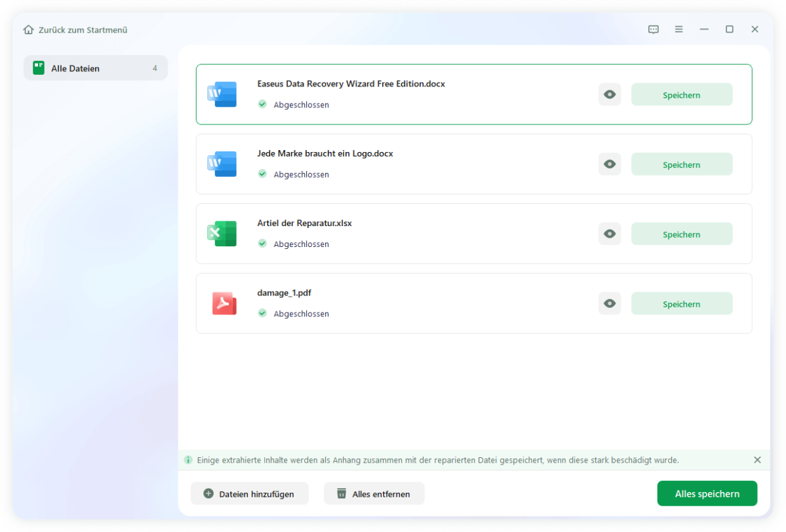786x532 pixels.
Task: Click the home icon to return to start menu
Action: click(28, 29)
